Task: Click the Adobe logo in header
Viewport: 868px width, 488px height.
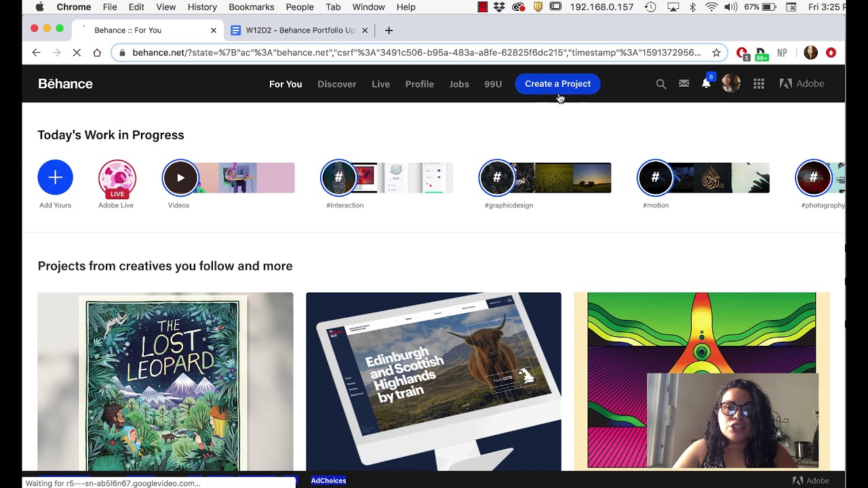Action: (x=802, y=84)
